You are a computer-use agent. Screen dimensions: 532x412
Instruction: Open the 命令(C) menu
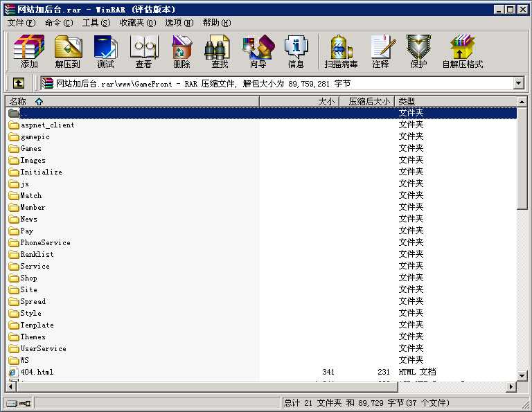point(59,23)
